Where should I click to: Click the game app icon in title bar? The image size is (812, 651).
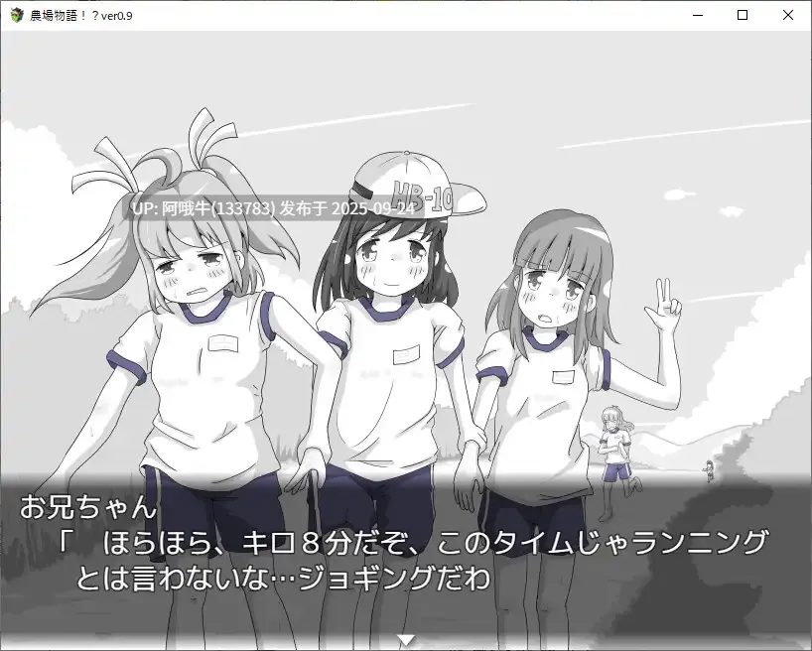[17, 15]
